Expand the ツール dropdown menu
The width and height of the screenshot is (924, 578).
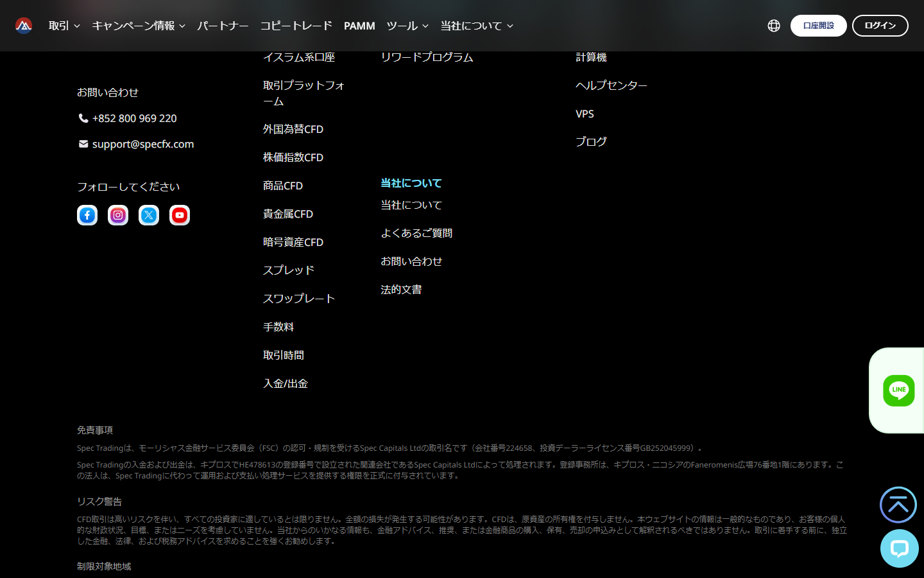[407, 26]
